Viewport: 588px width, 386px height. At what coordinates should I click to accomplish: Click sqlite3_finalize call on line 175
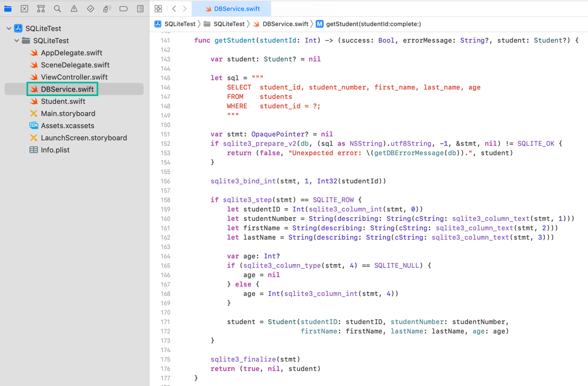[243, 359]
